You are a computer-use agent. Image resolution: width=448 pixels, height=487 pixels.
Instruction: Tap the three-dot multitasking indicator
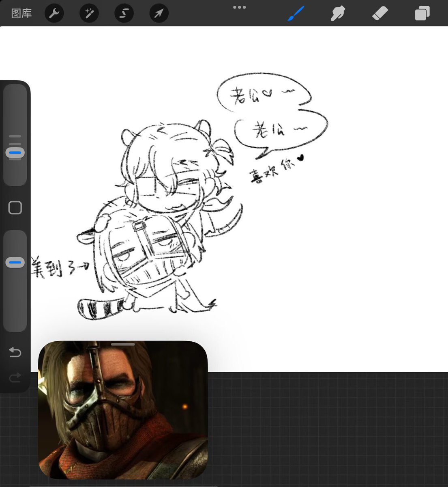pos(239,7)
